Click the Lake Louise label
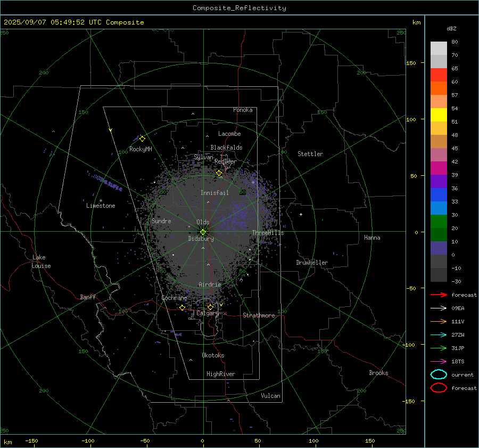Screen dimensions: 479x448 [41, 262]
